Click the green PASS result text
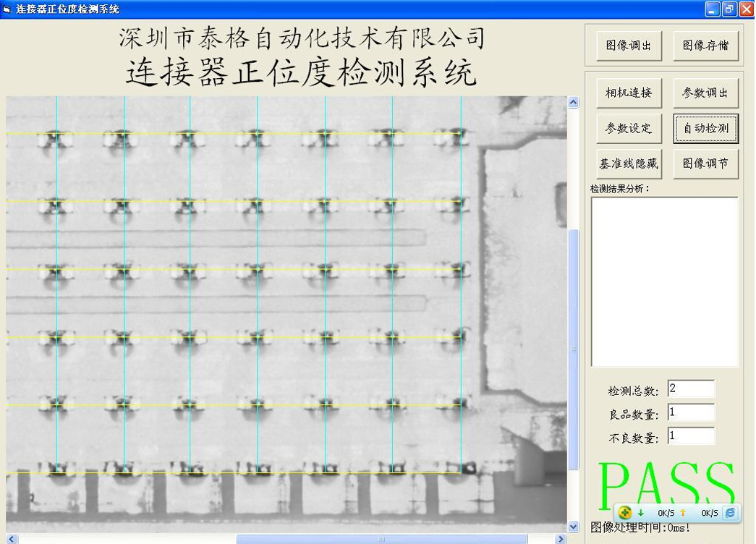Image resolution: width=756 pixels, height=544 pixels. click(667, 485)
